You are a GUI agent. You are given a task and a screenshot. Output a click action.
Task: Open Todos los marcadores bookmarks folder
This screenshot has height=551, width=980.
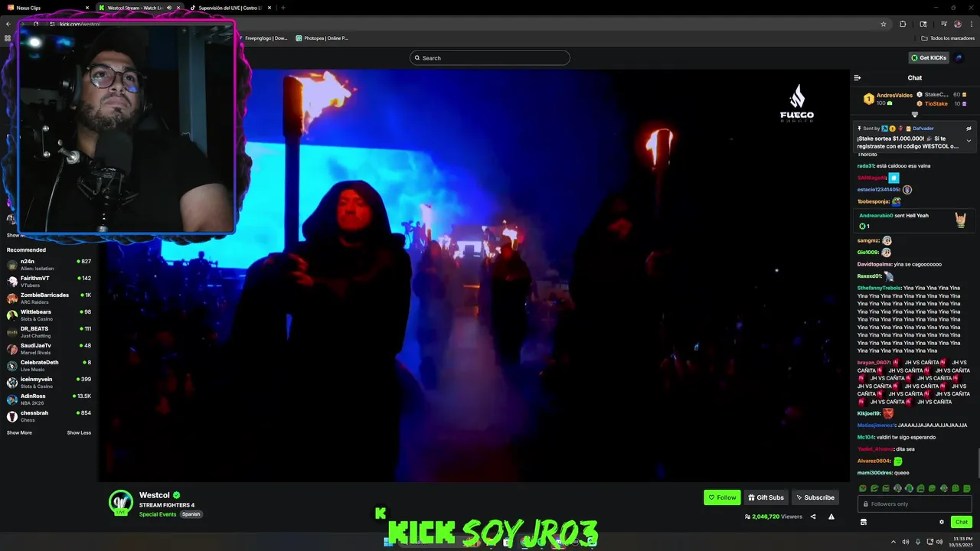coord(948,37)
